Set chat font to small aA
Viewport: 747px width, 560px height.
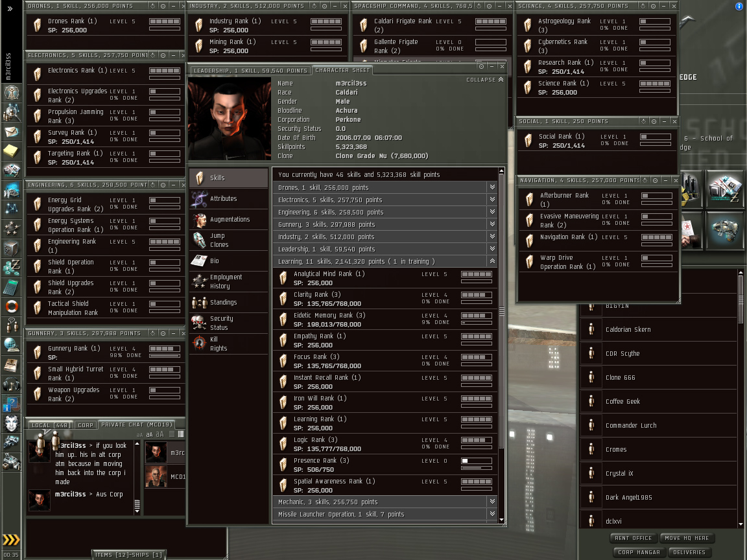click(139, 435)
